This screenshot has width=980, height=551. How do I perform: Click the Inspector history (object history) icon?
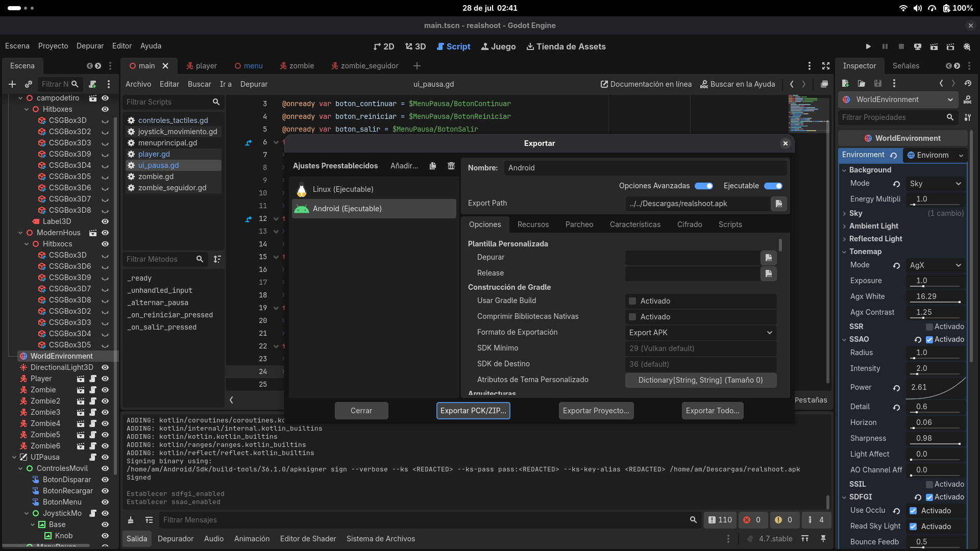click(x=968, y=83)
